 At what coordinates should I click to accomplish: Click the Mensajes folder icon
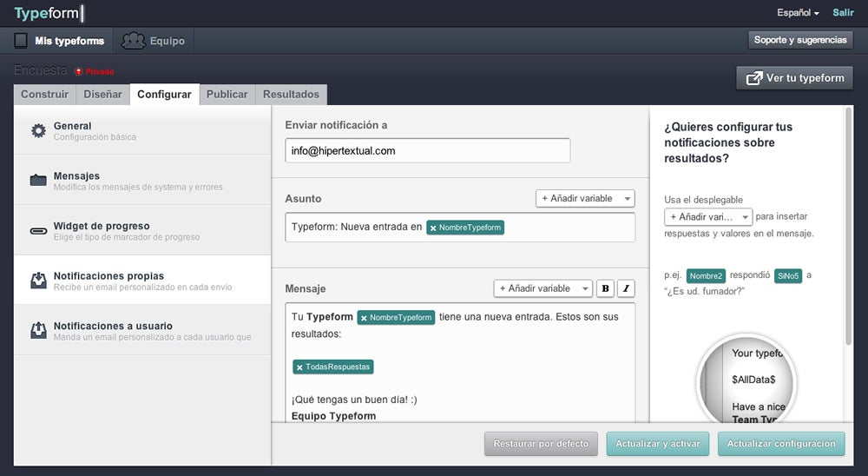pyautogui.click(x=38, y=181)
